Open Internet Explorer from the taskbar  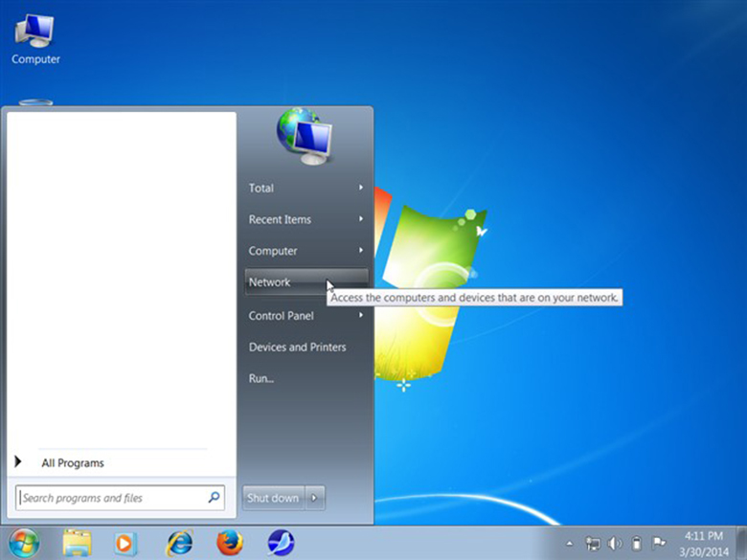click(178, 542)
